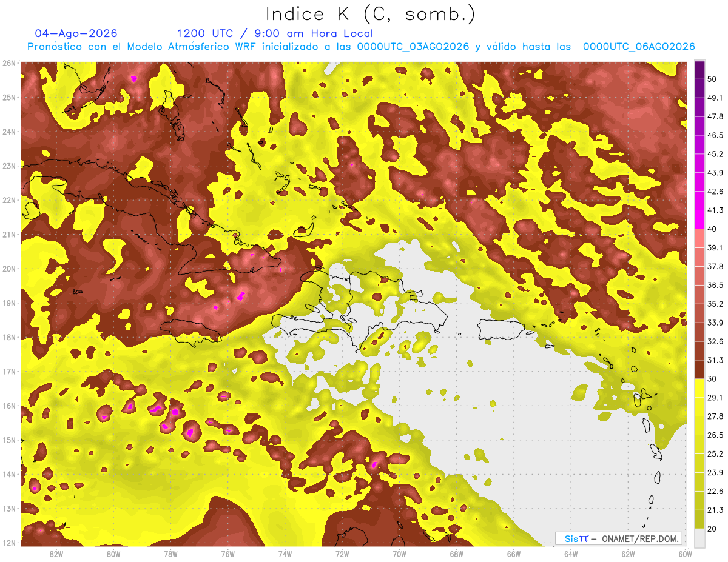Screen dimensions: 728x562
Task: Click the colorbar label '47.8'
Action: point(715,116)
